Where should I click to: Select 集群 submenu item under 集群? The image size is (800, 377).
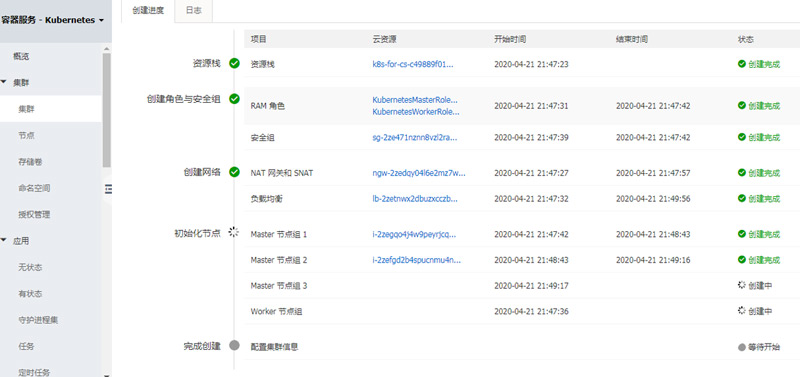point(27,109)
